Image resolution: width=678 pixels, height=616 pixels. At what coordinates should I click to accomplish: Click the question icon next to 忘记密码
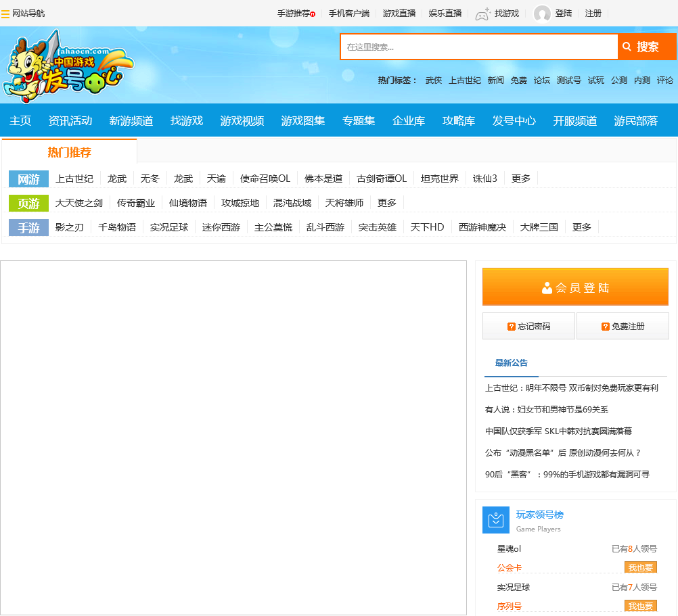(511, 326)
